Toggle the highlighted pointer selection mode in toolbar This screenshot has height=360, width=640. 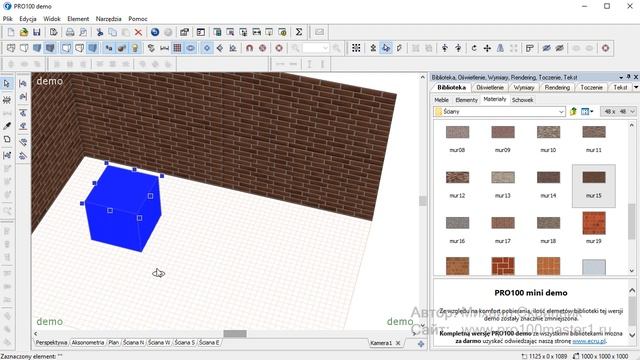point(386,48)
